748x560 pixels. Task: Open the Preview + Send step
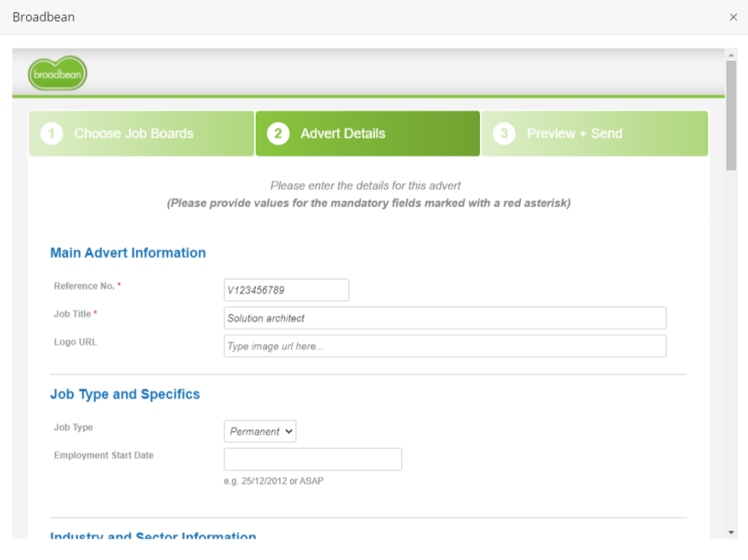[595, 133]
